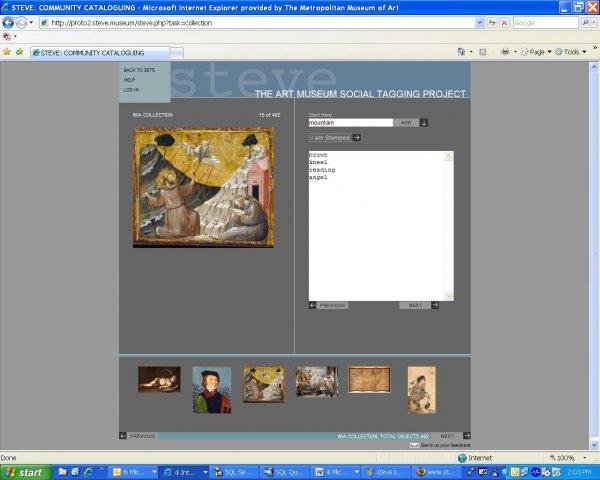Open the Print options dropdown arrow

tap(515, 52)
